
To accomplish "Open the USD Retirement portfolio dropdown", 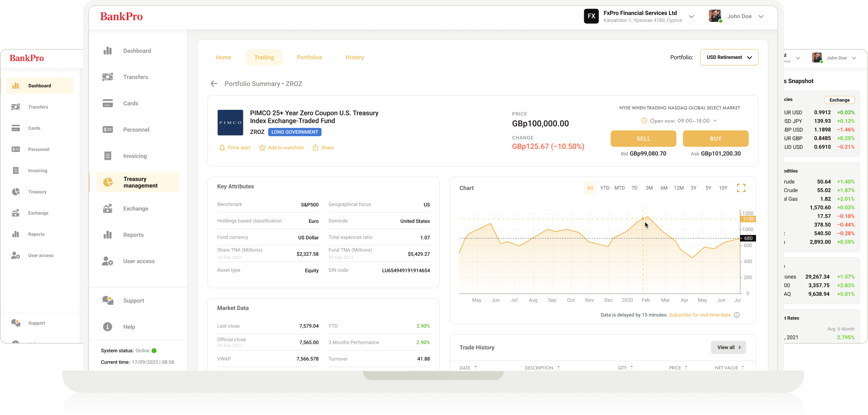I will pyautogui.click(x=729, y=57).
